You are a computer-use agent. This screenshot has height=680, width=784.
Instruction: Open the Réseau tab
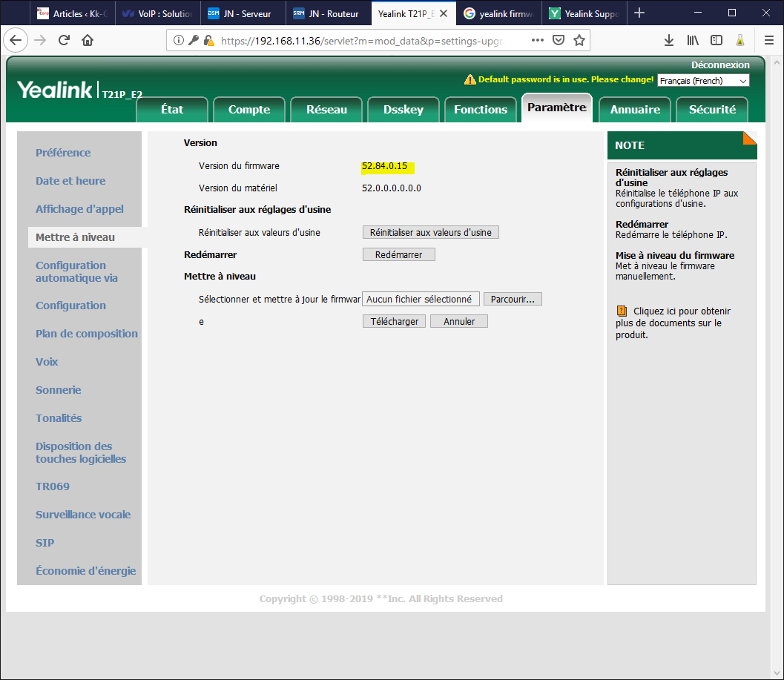[x=326, y=110]
